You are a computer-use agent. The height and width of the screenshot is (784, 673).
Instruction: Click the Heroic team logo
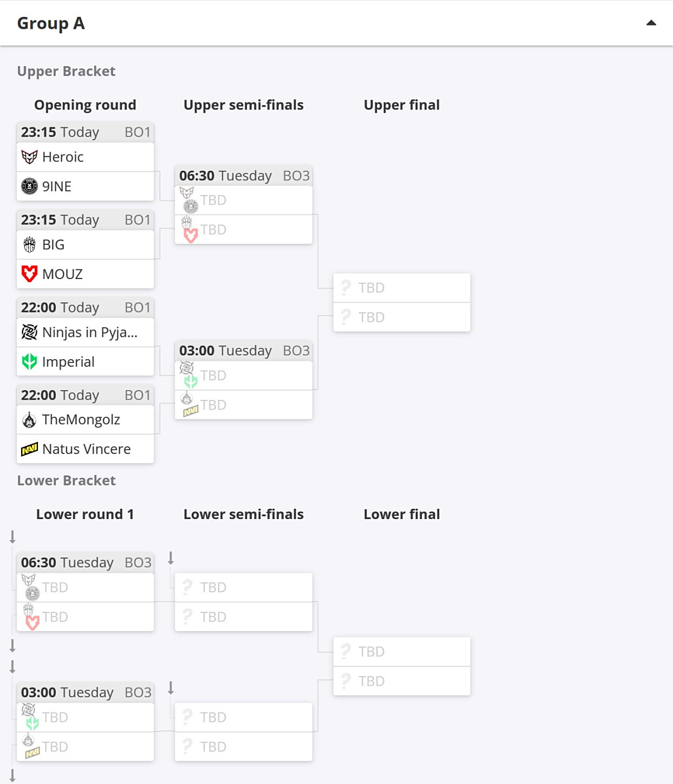[x=29, y=157]
